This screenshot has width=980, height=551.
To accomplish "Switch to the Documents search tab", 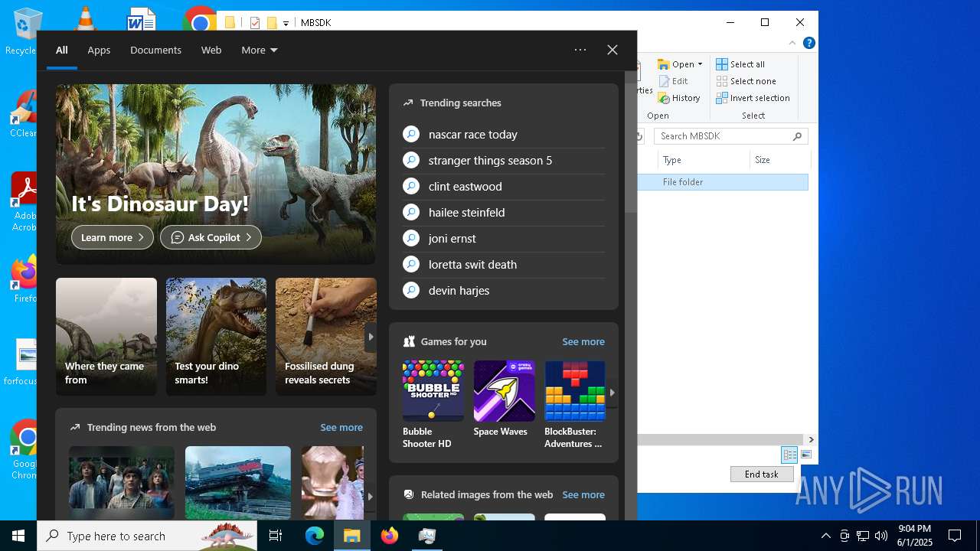I will pos(155,50).
